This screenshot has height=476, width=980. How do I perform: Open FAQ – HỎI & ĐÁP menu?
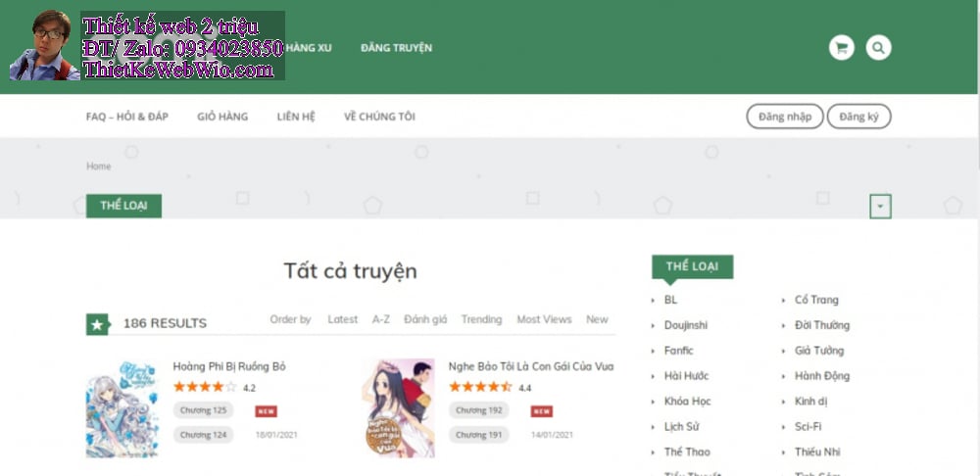coord(127,117)
